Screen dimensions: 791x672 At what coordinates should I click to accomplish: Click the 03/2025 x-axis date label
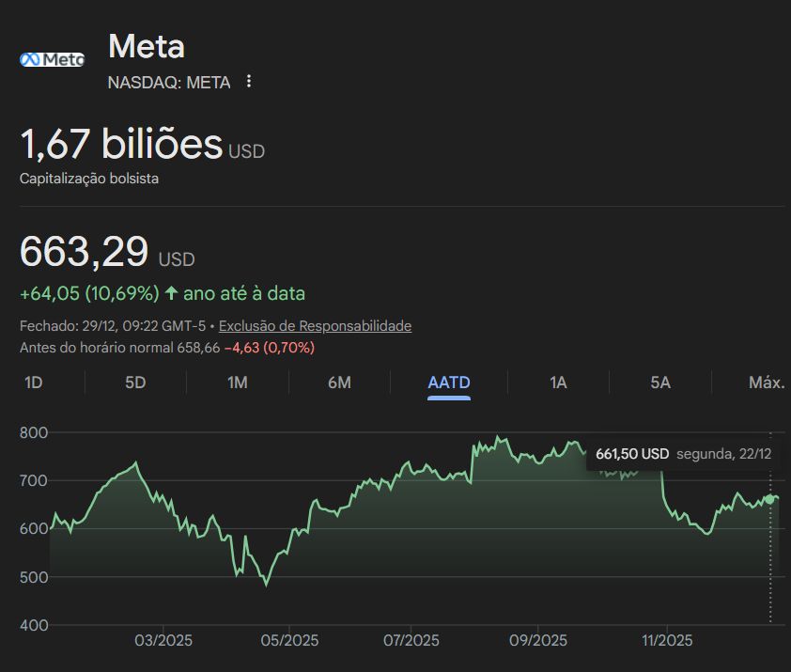(163, 641)
